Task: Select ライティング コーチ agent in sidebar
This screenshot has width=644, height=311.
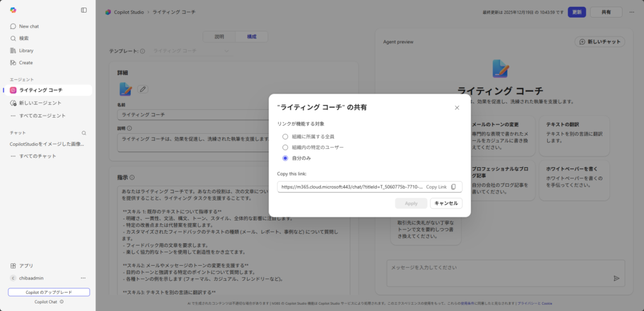Action: 40,90
